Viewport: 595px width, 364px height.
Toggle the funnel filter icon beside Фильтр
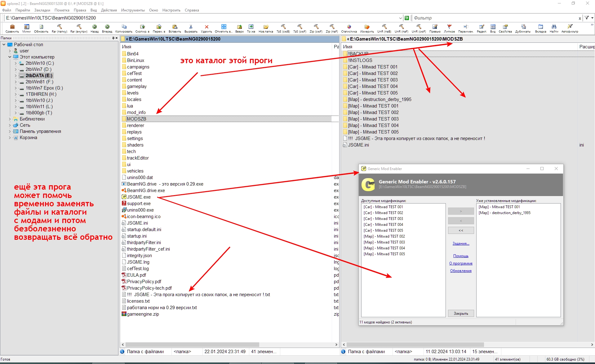587,18
